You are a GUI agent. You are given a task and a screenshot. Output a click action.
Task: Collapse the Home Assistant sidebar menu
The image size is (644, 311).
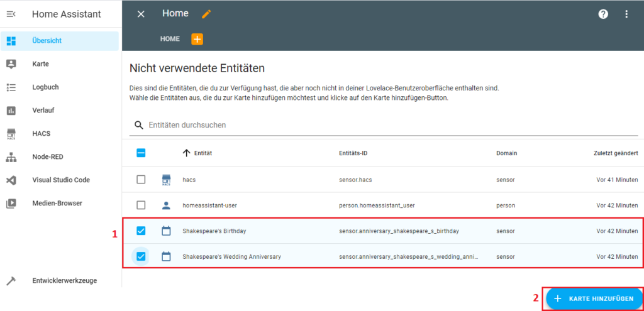[11, 14]
